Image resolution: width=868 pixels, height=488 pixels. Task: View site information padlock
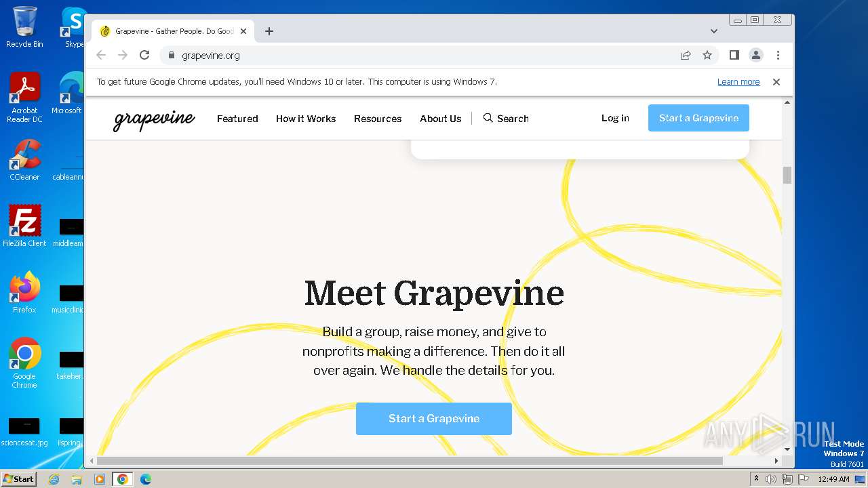[x=171, y=56]
